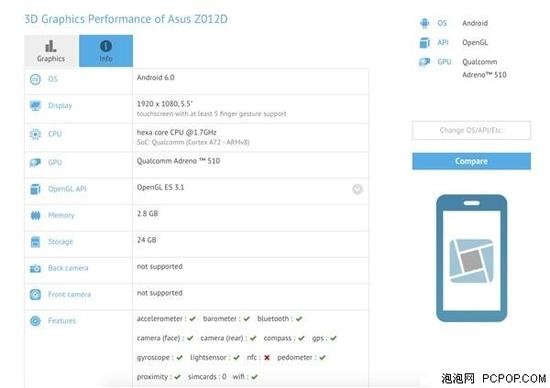The image size is (550, 388).
Task: Expand the OpenGL ES 3.1 details chevron
Action: [x=357, y=189]
